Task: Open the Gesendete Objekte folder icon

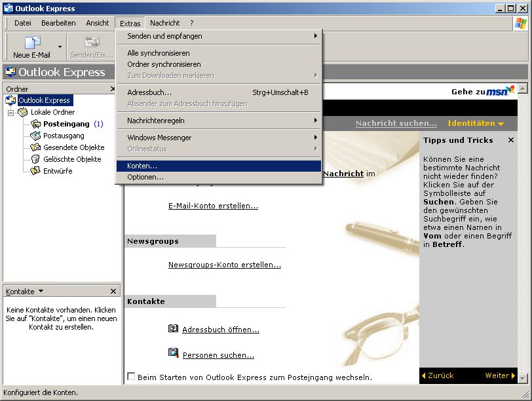Action: [x=35, y=147]
